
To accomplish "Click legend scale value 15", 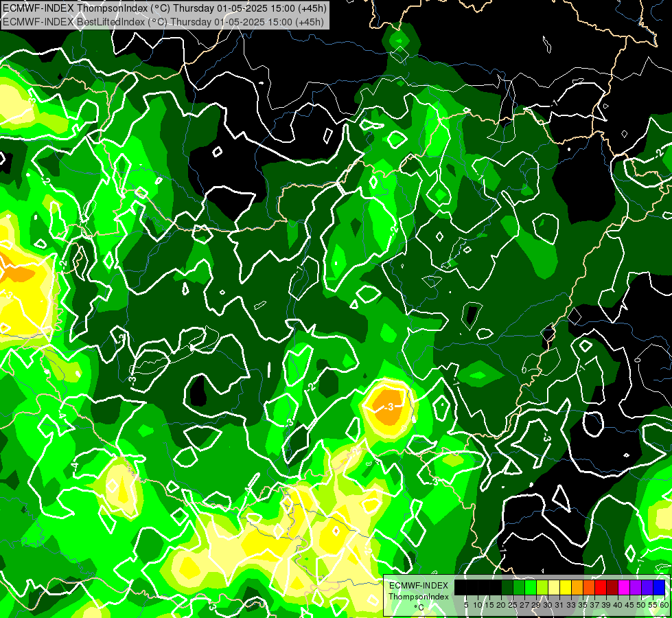I will pyautogui.click(x=489, y=605).
